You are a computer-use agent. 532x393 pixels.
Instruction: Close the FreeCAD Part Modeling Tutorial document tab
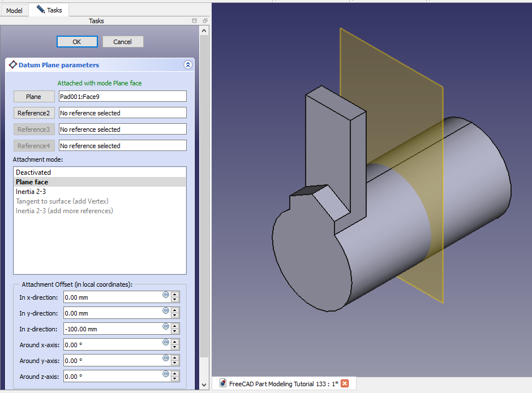[x=345, y=384]
